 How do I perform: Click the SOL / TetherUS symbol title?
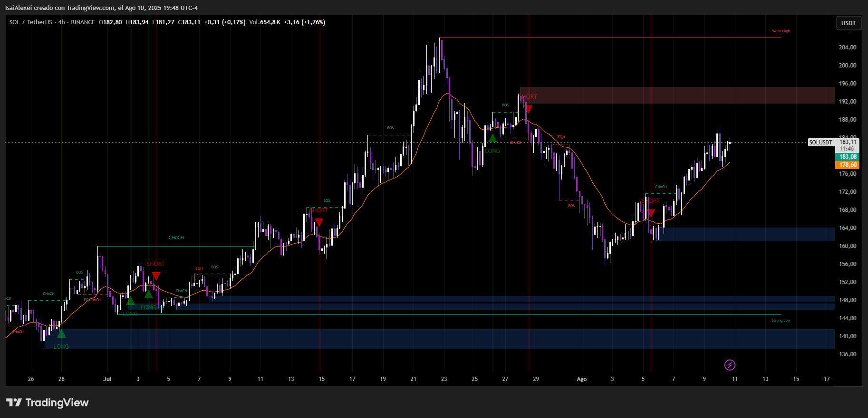pyautogui.click(x=30, y=22)
